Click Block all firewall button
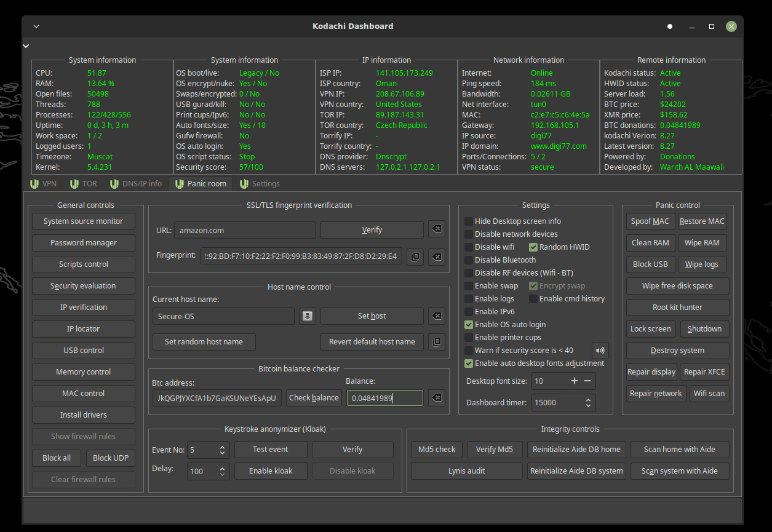The image size is (772, 532). (57, 458)
